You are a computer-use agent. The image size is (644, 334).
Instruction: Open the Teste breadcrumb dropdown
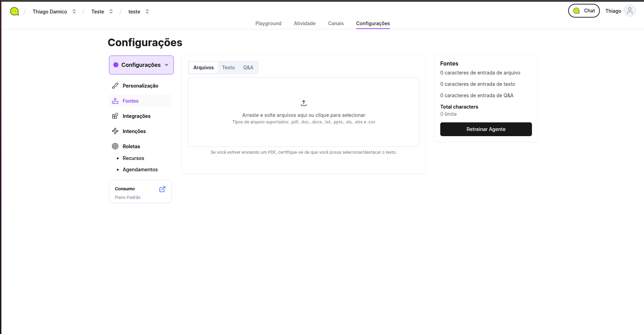coord(102,12)
